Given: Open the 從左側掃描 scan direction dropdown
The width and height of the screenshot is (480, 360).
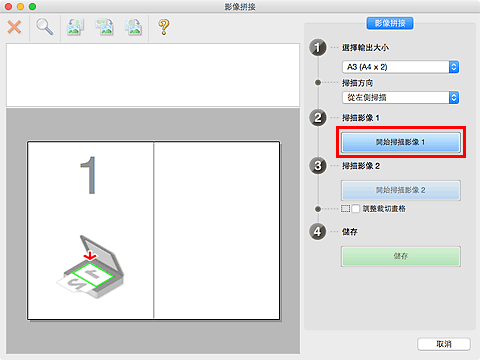Looking at the screenshot, I should coord(400,98).
